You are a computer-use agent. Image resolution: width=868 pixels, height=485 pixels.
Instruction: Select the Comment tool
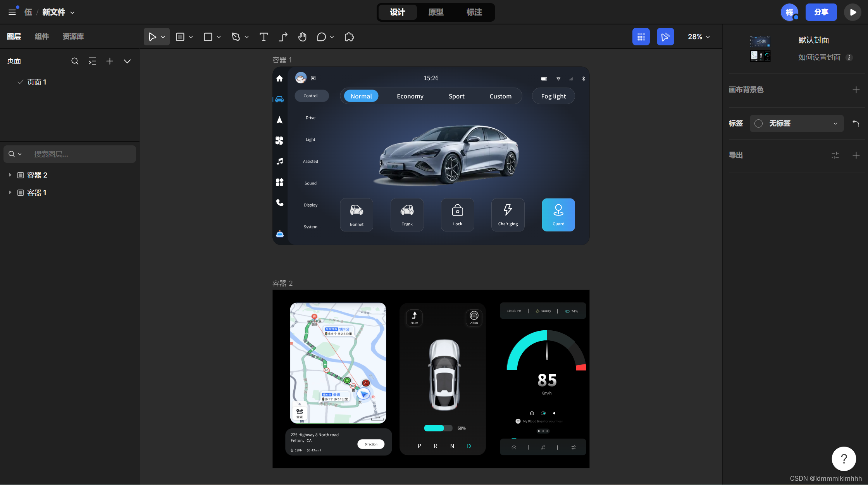[321, 37]
